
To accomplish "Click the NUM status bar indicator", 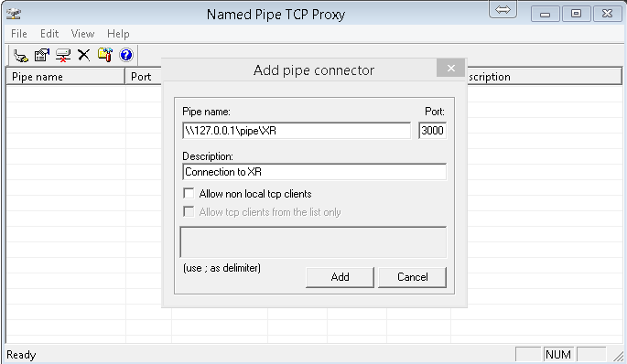I will point(557,355).
